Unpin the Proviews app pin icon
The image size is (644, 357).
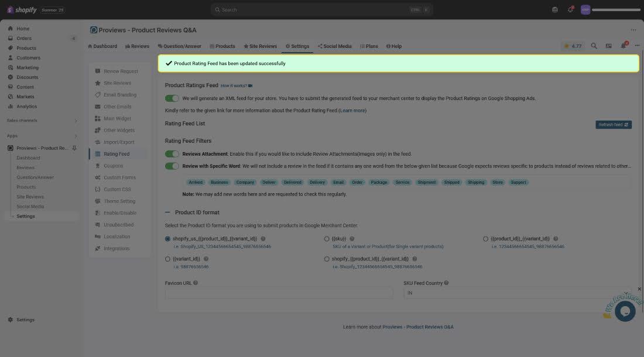click(x=74, y=148)
